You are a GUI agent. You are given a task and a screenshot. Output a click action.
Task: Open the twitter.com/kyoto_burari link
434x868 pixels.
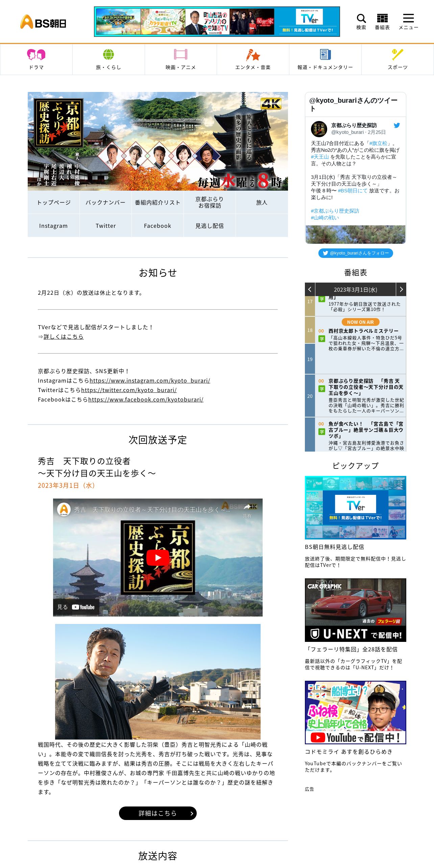click(x=129, y=390)
